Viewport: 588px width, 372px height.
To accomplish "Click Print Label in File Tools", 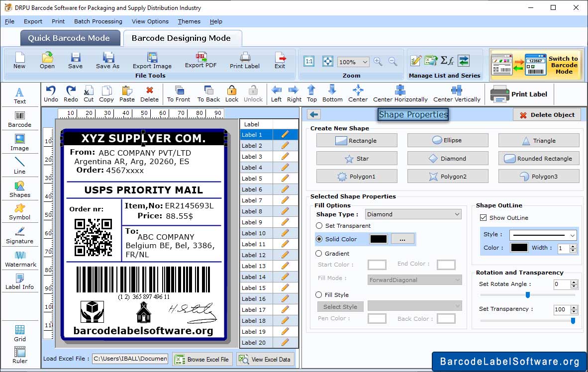I will [x=244, y=61].
